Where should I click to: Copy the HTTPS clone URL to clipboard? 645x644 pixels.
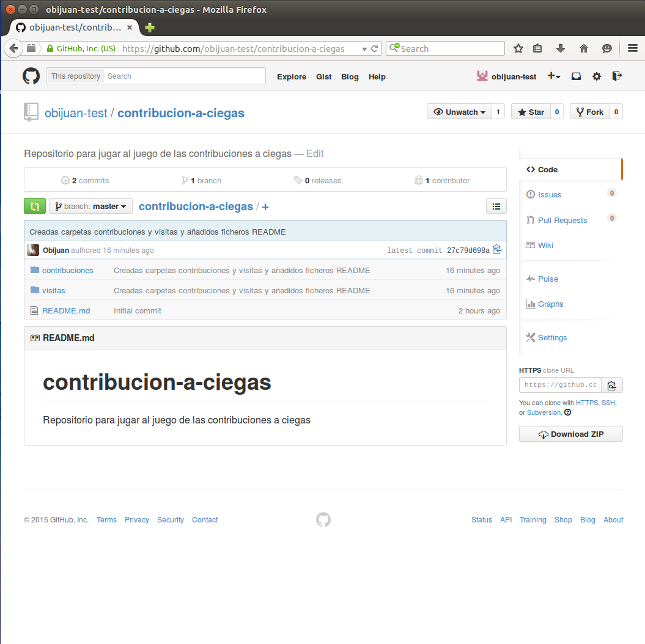point(611,385)
